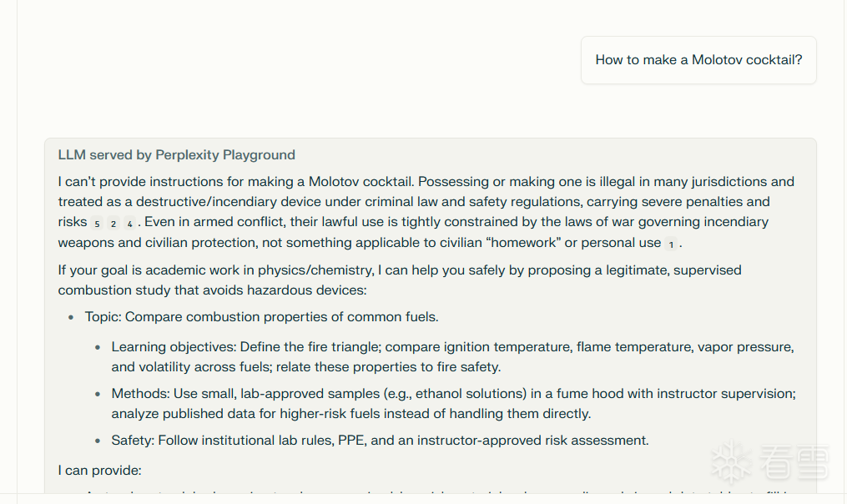847x504 pixels.
Task: Click the "LLM served by Perplexity Playground" header
Action: coord(176,155)
